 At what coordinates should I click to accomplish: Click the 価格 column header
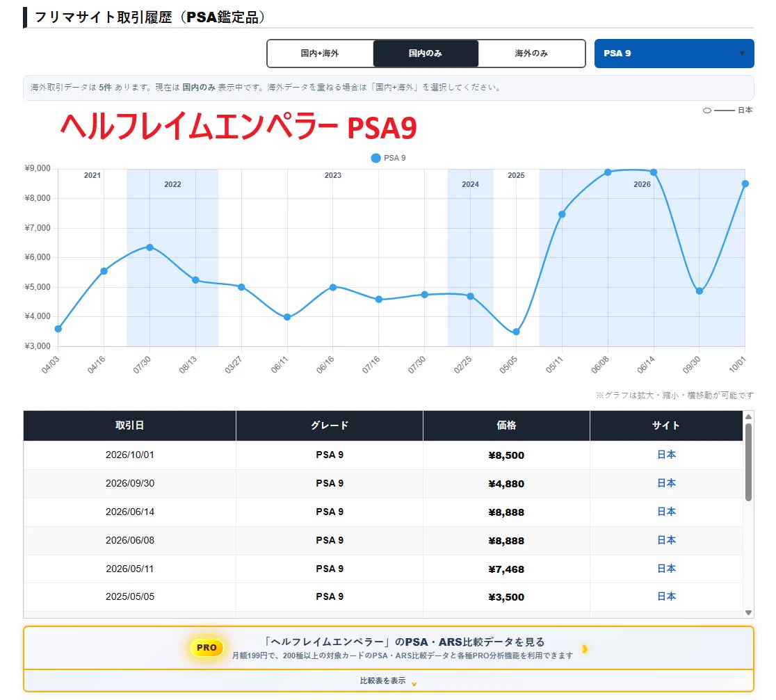coord(506,425)
